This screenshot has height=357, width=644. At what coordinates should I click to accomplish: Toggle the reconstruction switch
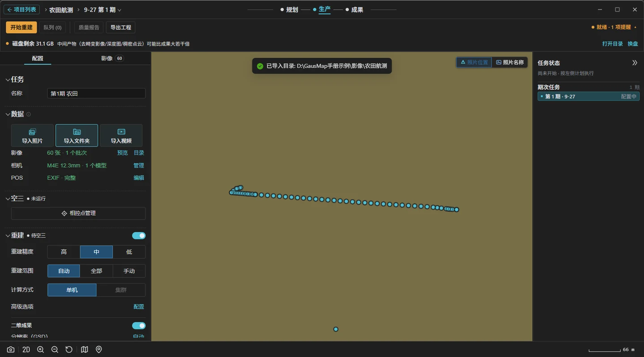click(139, 235)
